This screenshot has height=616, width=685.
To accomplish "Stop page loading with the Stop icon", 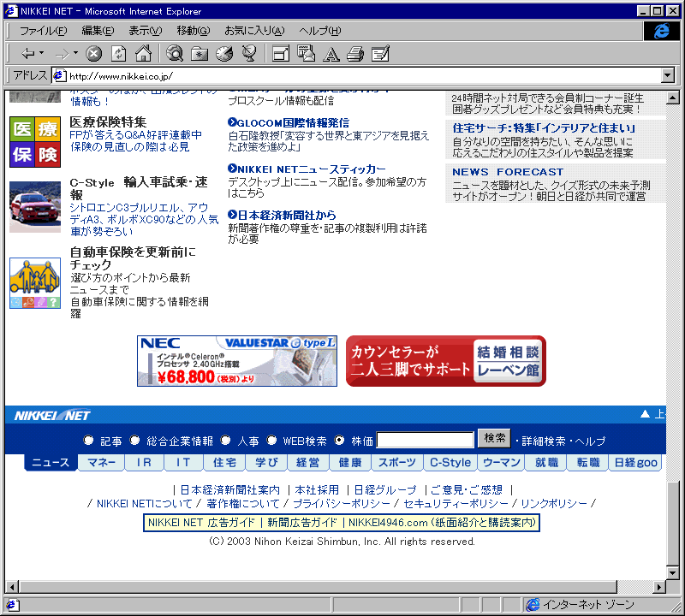I will [x=93, y=54].
